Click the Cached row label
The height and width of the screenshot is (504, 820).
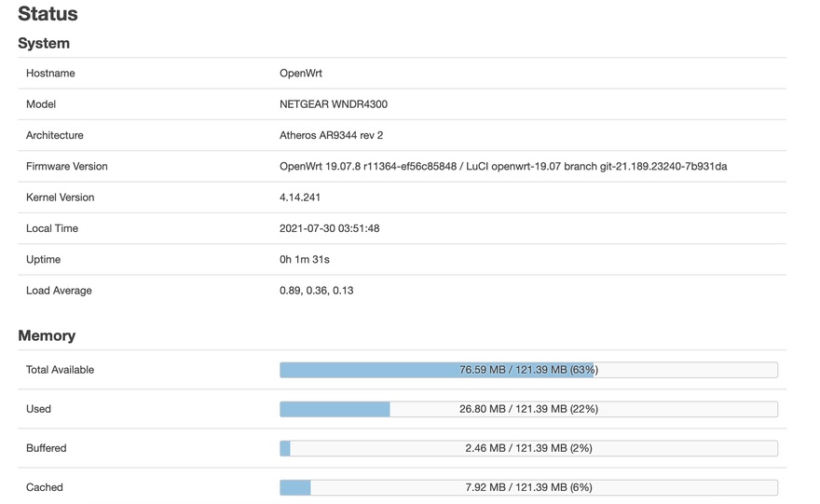pos(45,487)
